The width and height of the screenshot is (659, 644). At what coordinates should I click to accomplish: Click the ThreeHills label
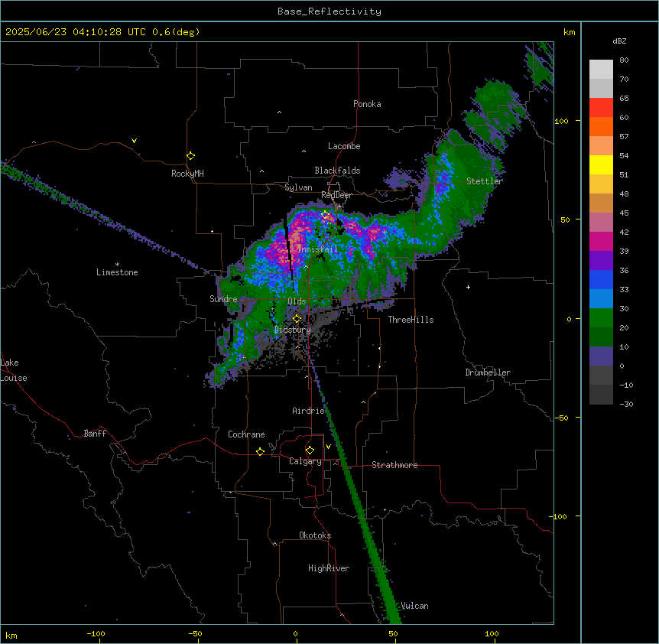(x=411, y=320)
